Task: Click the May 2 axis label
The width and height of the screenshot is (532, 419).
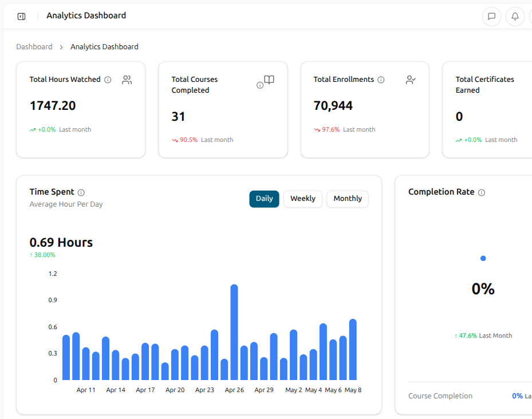Action: [293, 390]
